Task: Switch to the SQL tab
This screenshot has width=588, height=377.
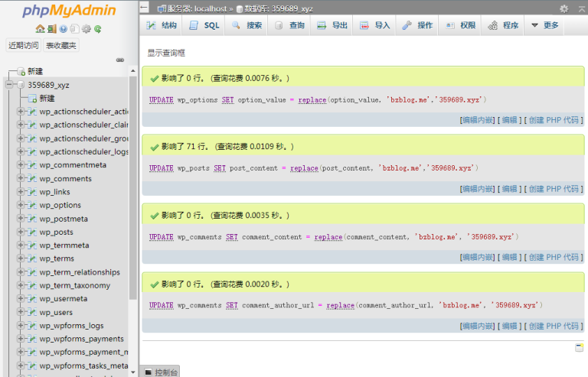Action: coord(204,25)
